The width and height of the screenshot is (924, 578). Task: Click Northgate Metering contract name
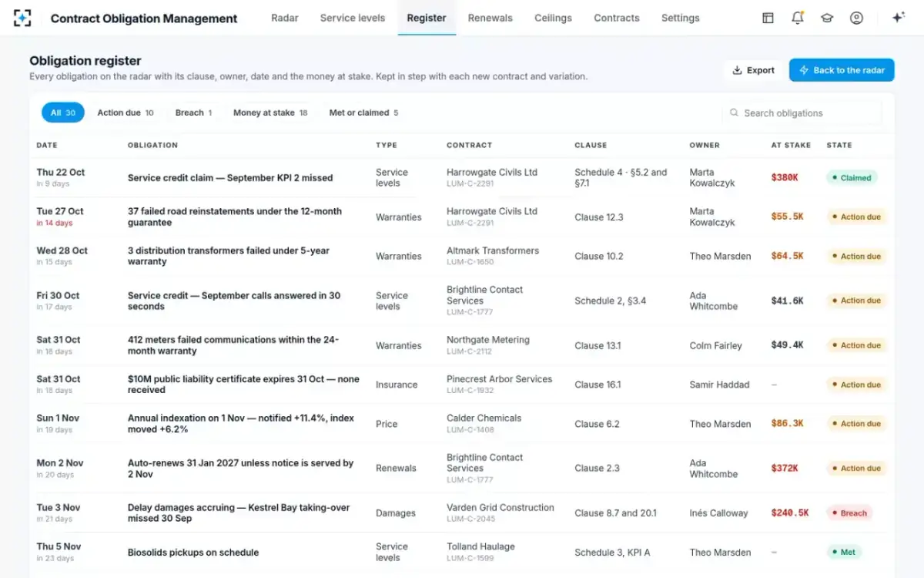coord(488,340)
